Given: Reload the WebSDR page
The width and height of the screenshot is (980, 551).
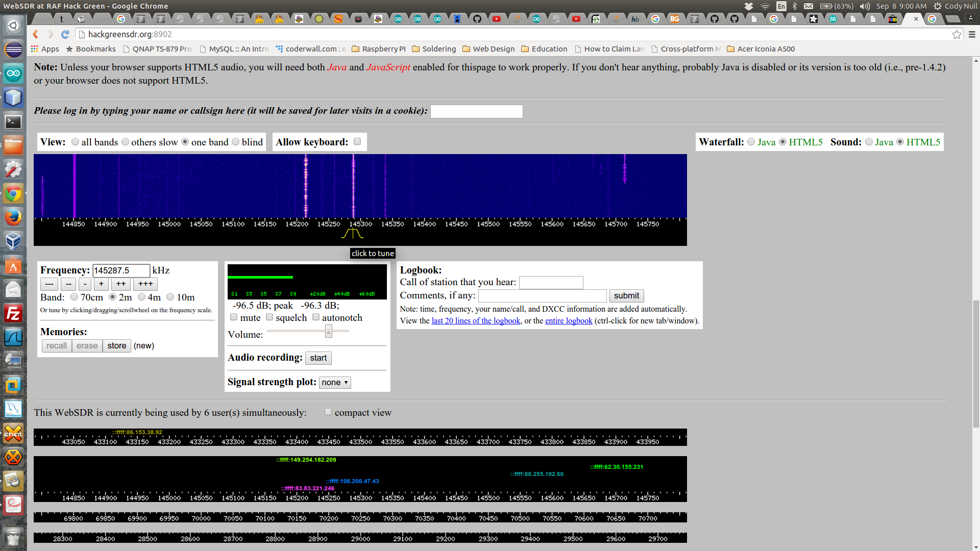Looking at the screenshot, I should [x=65, y=34].
